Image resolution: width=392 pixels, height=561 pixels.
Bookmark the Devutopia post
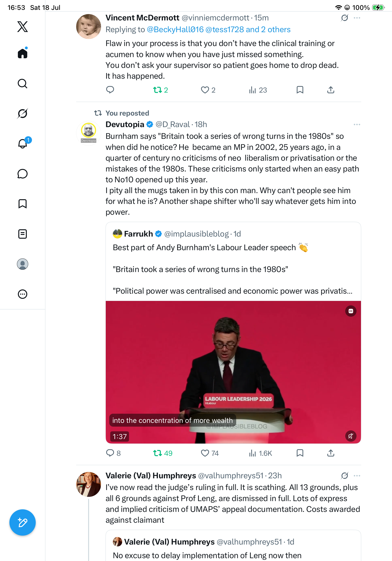(x=300, y=453)
